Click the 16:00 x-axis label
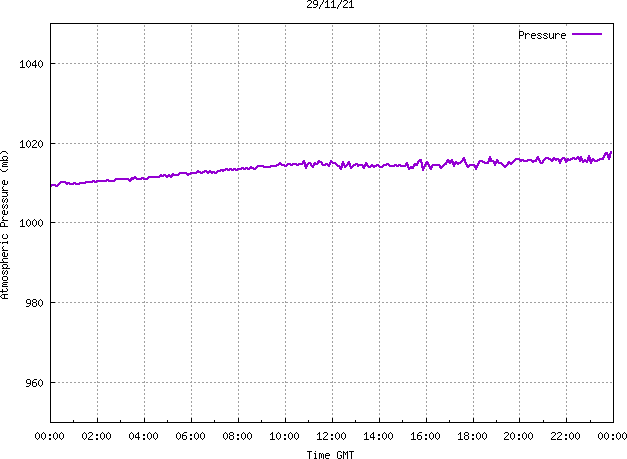627x459 pixels. click(x=425, y=436)
